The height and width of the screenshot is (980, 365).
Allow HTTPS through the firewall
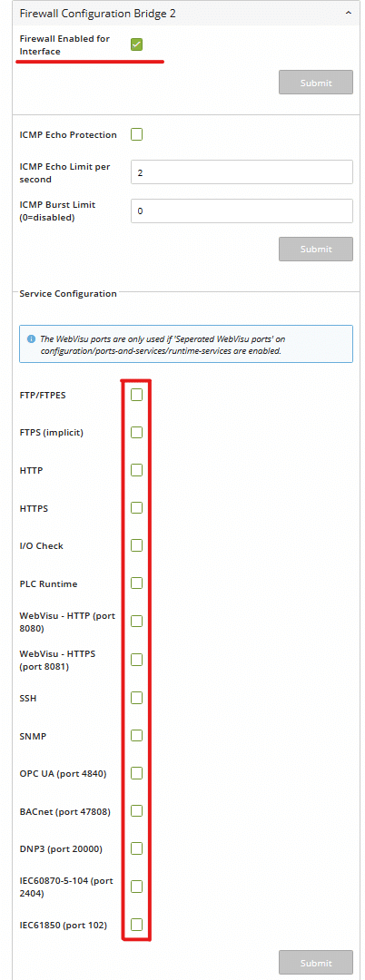click(136, 508)
